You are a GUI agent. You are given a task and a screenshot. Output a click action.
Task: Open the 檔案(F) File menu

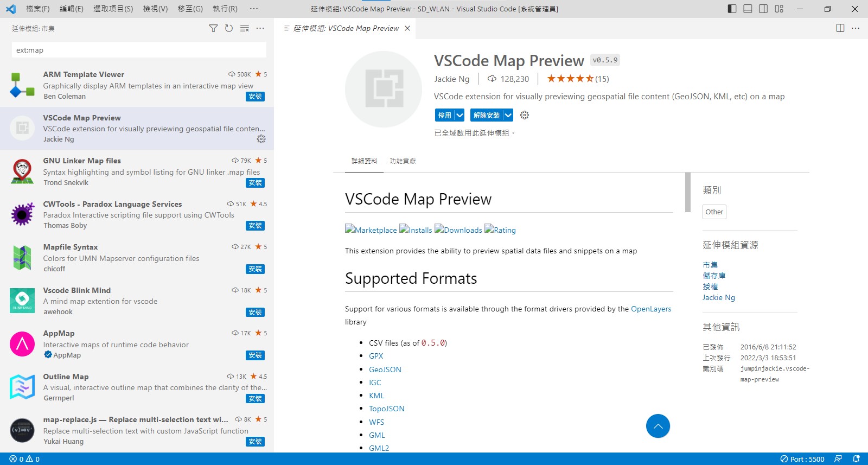pos(38,9)
